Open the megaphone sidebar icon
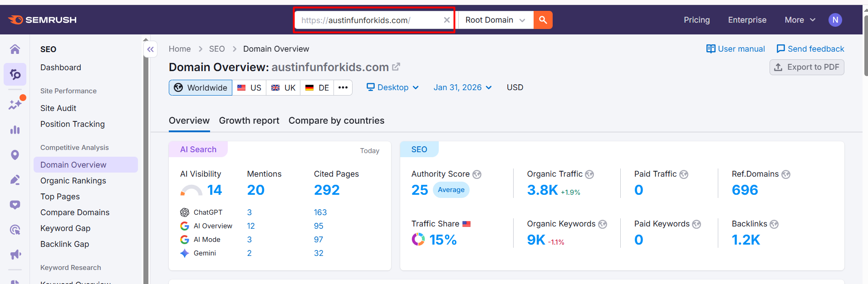Image resolution: width=868 pixels, height=284 pixels. pyautogui.click(x=15, y=254)
